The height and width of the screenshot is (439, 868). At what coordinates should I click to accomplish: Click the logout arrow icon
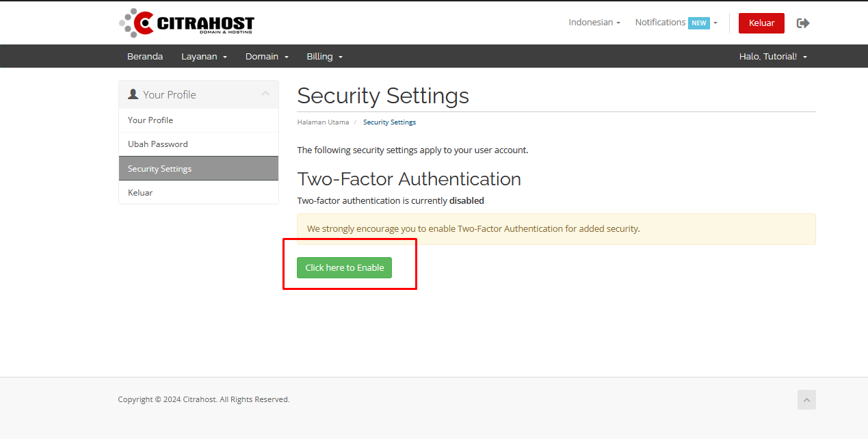(803, 23)
